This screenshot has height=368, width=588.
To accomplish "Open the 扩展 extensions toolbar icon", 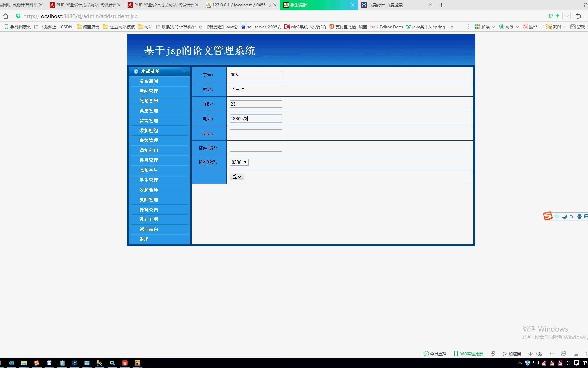I will pos(478,27).
